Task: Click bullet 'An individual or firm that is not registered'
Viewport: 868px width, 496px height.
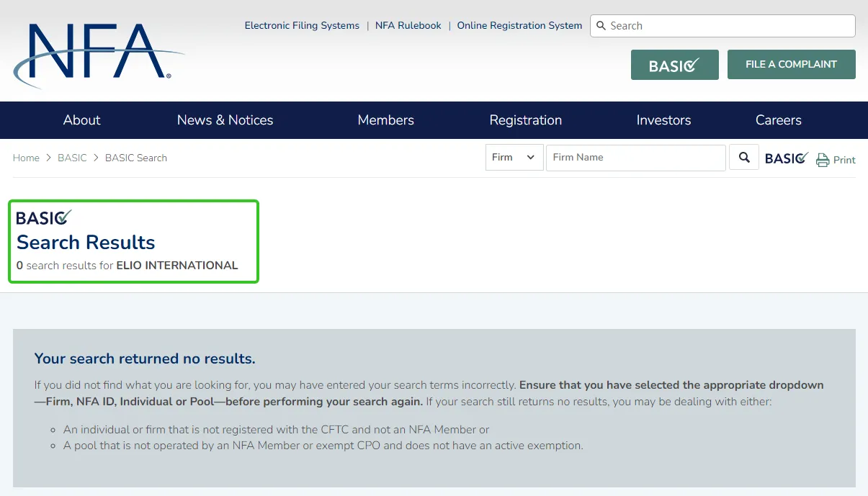Action: [x=277, y=430]
